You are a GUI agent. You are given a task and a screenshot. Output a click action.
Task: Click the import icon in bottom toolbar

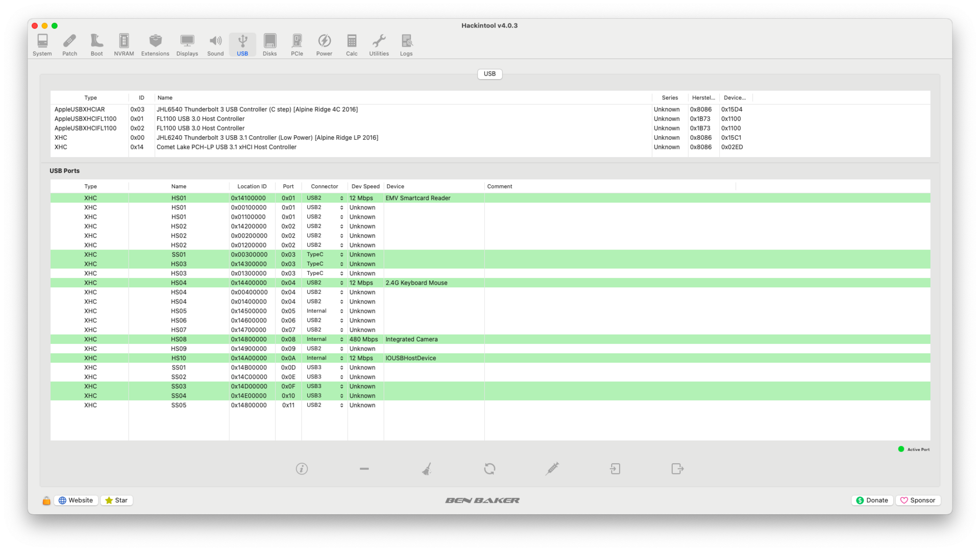click(615, 468)
